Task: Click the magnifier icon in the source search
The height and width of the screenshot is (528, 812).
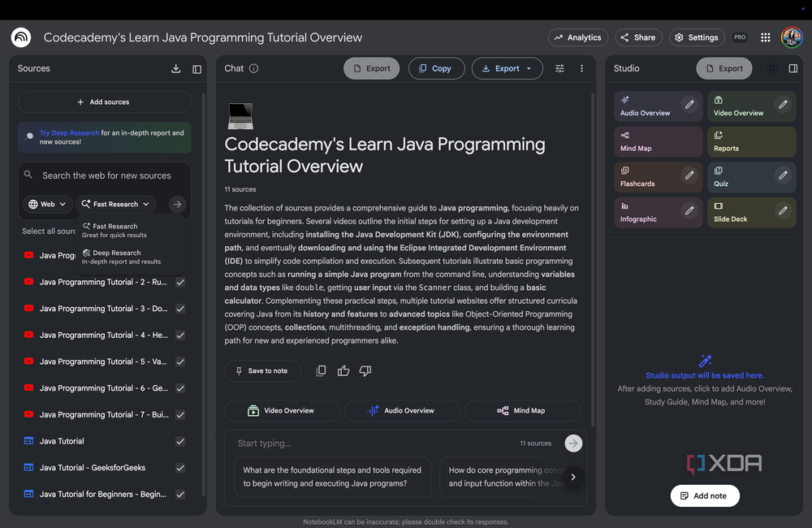Action: point(28,175)
